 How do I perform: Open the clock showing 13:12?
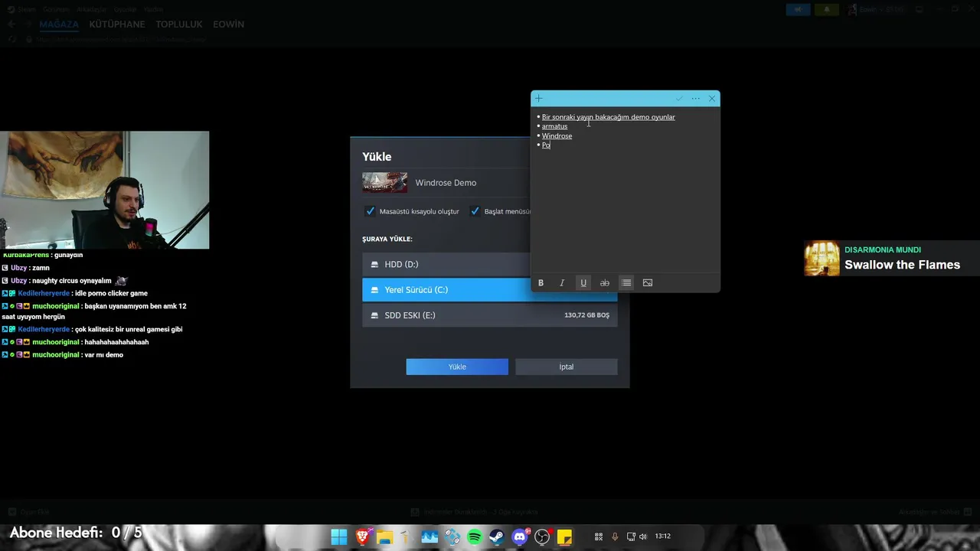pyautogui.click(x=663, y=536)
